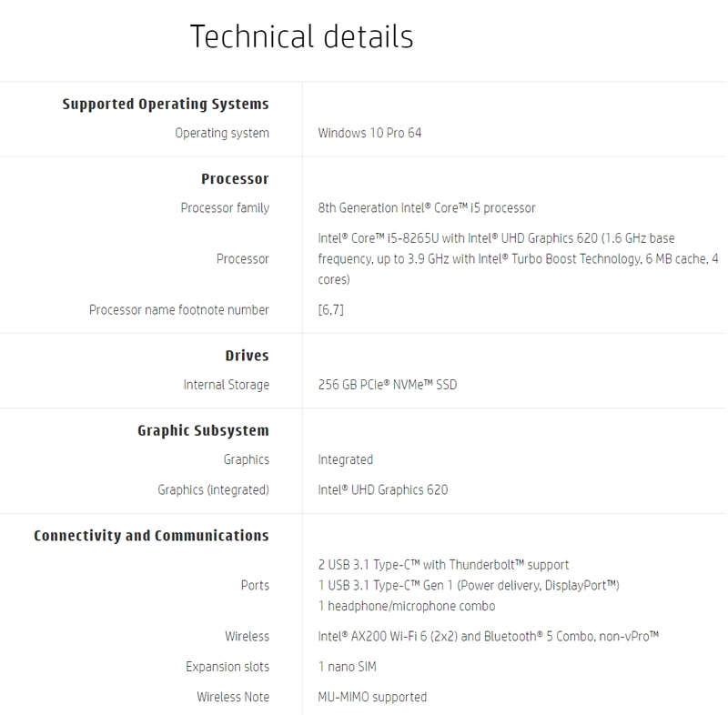Click the Intel Core i5-8265U processor description
728x715 pixels.
[517, 258]
